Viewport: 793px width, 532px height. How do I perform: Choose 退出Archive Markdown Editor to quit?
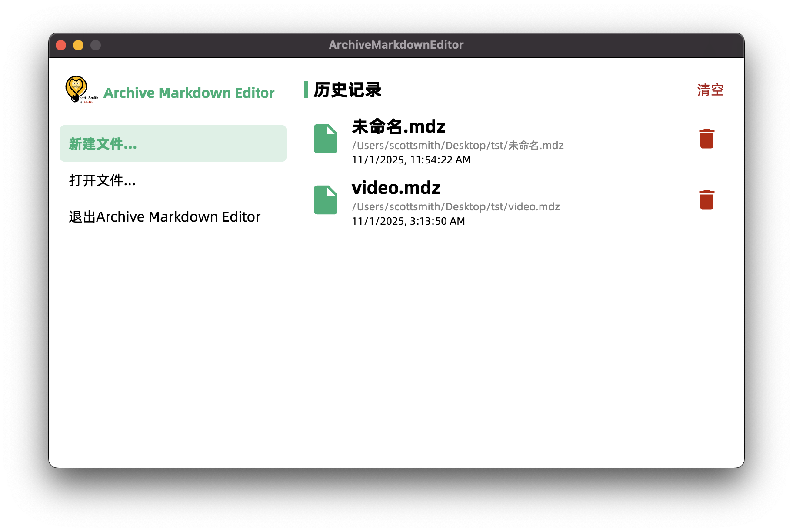[164, 216]
